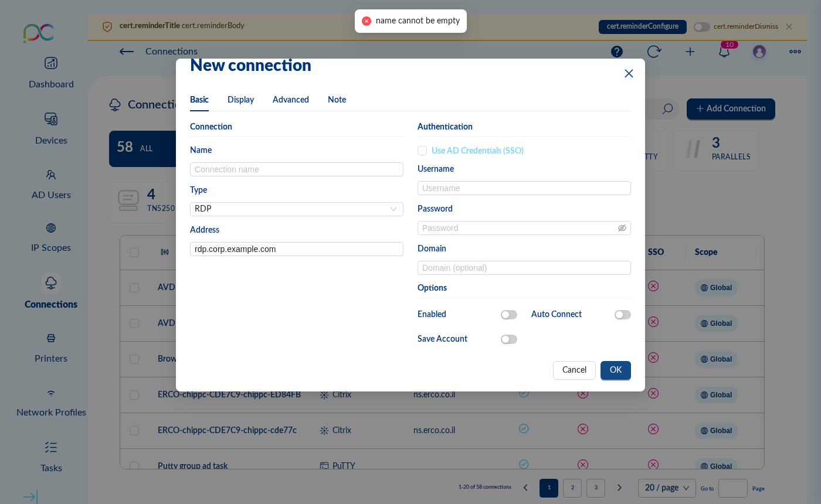
Task: Toggle the Save Account switch
Action: click(508, 339)
